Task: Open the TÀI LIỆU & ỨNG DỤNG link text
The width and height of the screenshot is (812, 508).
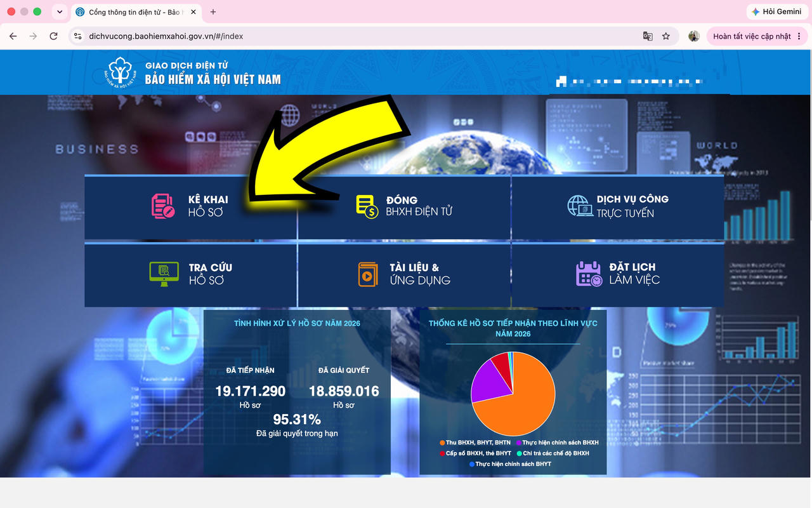Action: [x=420, y=274]
